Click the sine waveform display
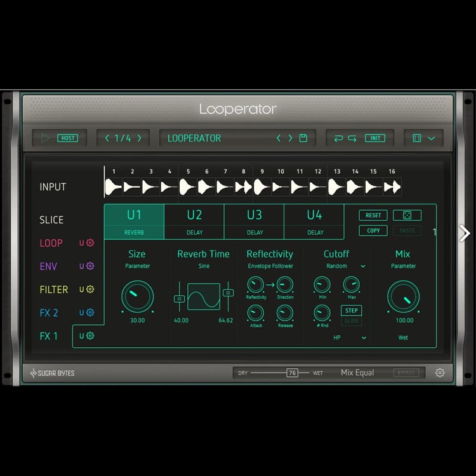Viewport: 476px width, 476px height. [204, 296]
